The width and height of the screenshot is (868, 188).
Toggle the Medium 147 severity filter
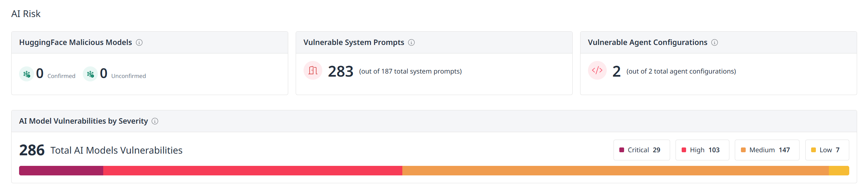(766, 150)
